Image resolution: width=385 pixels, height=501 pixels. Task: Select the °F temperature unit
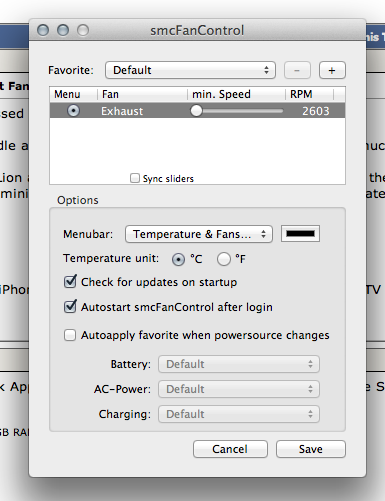click(224, 259)
